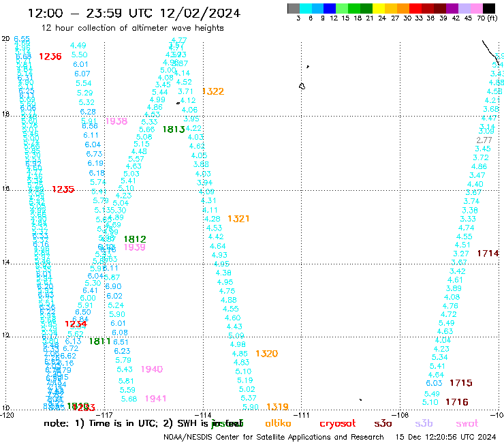Pick the yellow legend color swatch
The width and height of the screenshot is (504, 443).
(378, 8)
